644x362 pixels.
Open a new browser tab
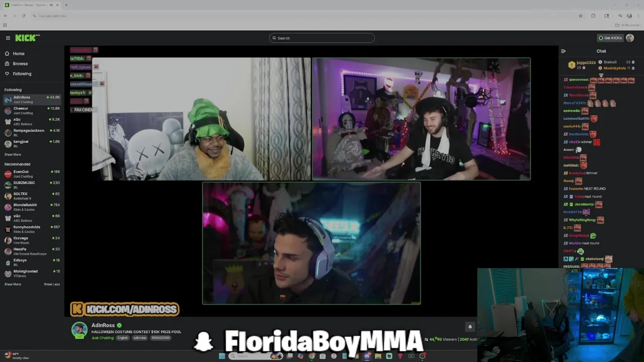[66, 5]
